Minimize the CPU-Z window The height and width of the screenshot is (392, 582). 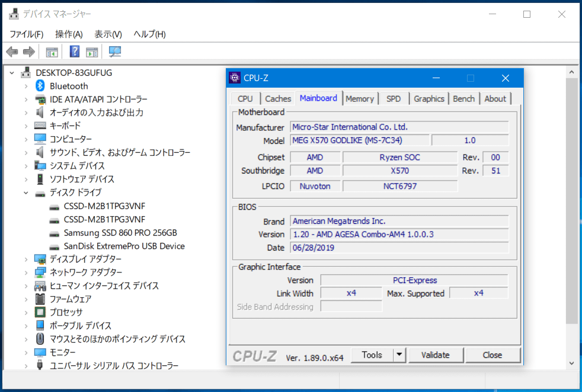click(436, 78)
